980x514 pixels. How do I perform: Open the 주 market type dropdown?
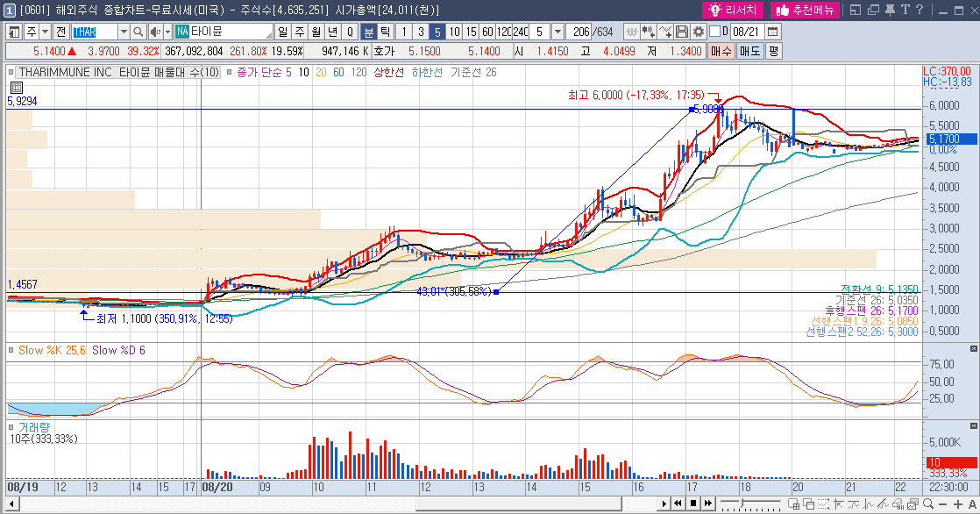pyautogui.click(x=45, y=32)
